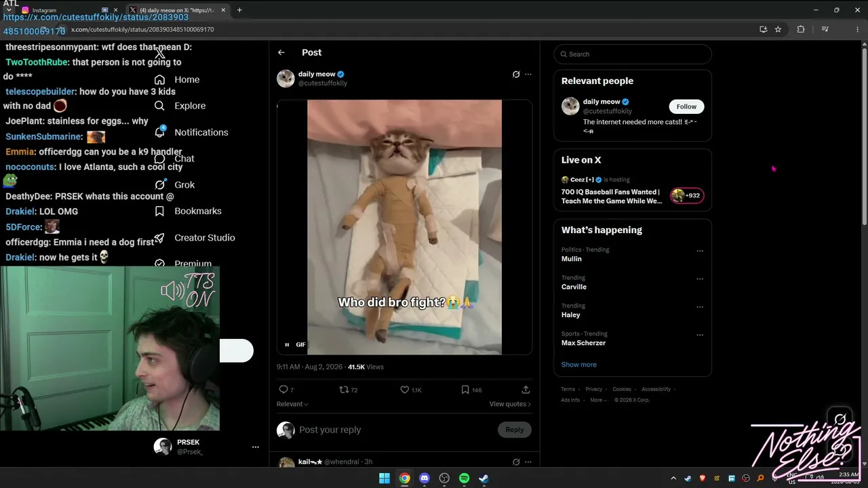Open more options for Max Scherzer trend
Viewport: 868px width, 488px height.
(x=700, y=335)
